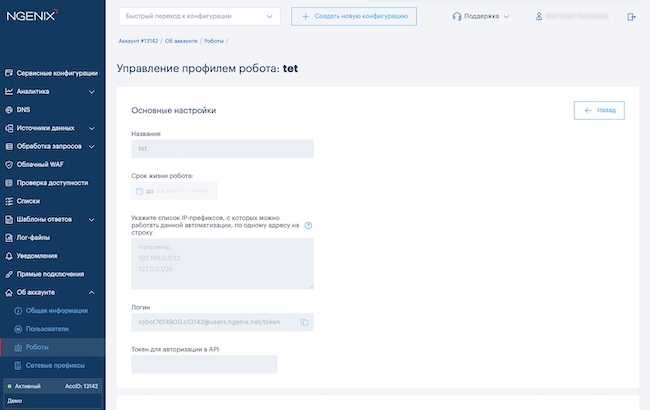Click the Демо label in sidebar
This screenshot has height=410, width=650.
pos(15,401)
